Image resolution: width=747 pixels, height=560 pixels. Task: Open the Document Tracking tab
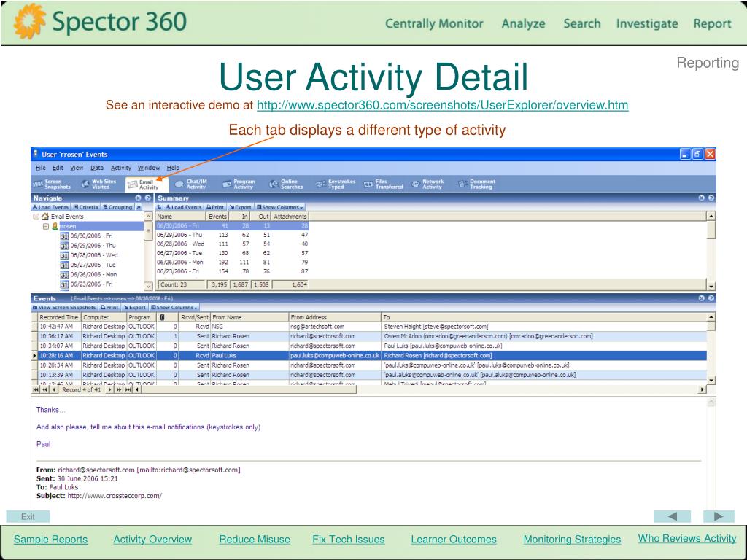pos(477,184)
